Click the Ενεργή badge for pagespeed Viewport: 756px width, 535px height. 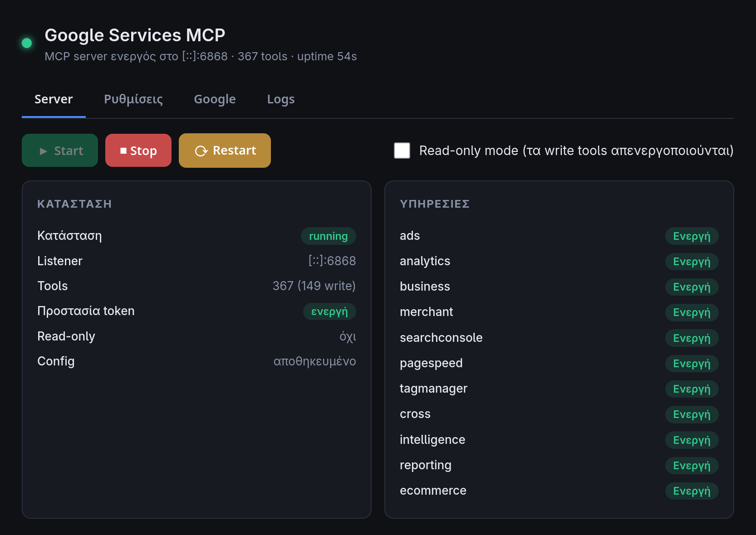click(692, 364)
